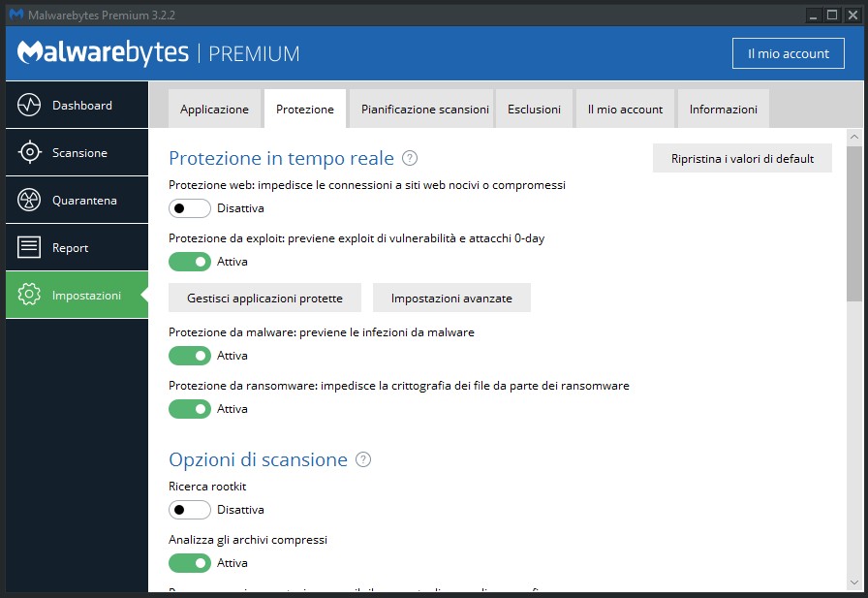Switch off Protezione da ransomware toggle
868x598 pixels.
point(189,409)
